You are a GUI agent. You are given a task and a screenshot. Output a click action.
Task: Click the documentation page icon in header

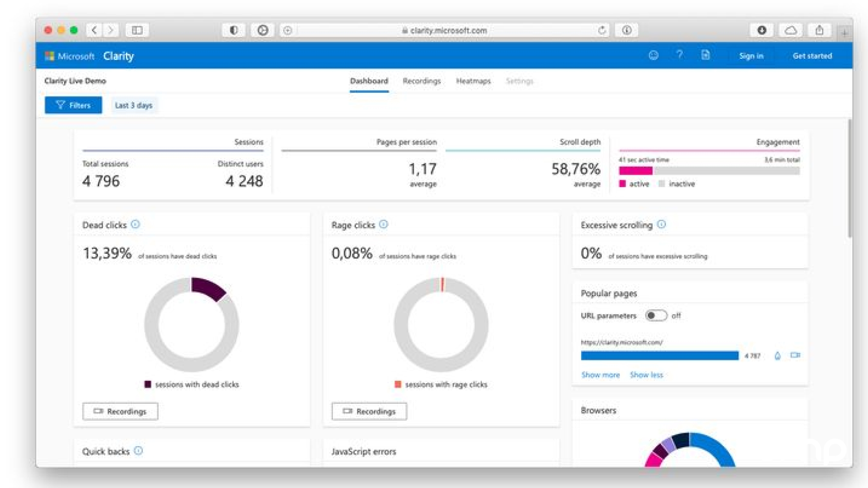click(705, 55)
